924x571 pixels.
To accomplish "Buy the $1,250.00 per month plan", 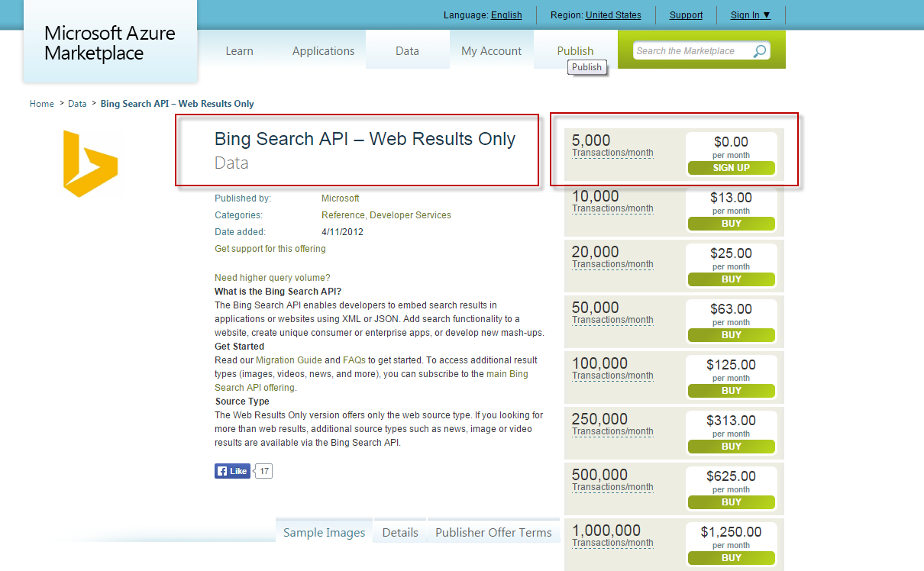I will click(x=732, y=558).
